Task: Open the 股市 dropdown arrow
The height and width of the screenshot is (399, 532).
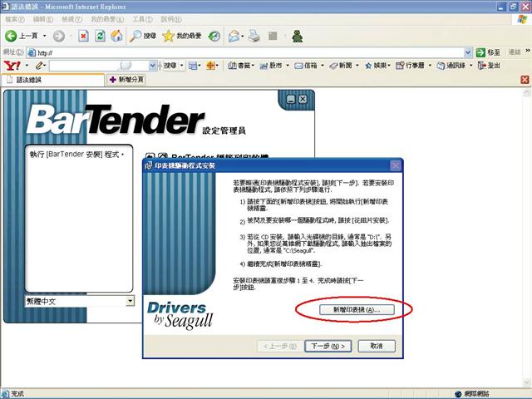Action: 288,66
